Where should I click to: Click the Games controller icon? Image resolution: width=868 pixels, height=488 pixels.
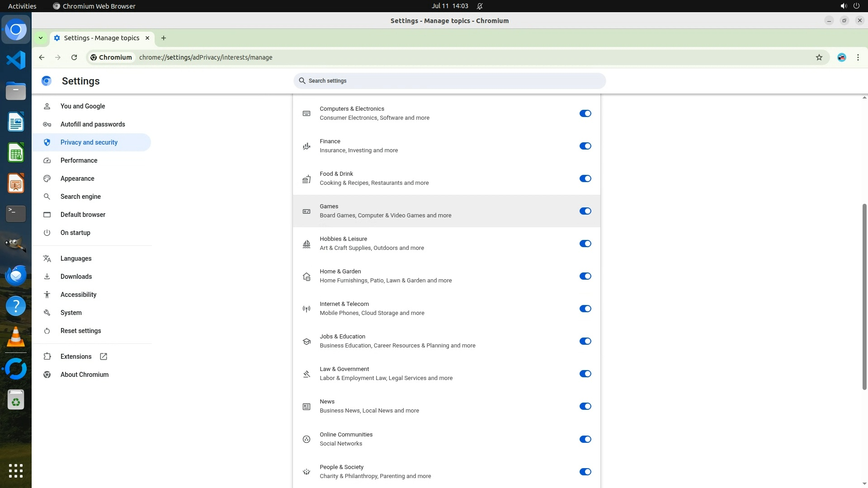(x=307, y=211)
